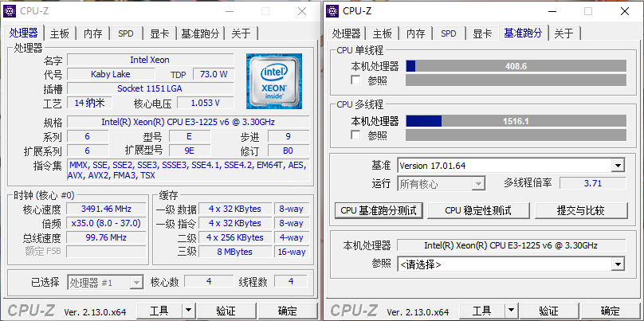Expand the 基准 Version 17.01.64 dropdown
Viewport: 644px width, 321px height.
pyautogui.click(x=618, y=166)
